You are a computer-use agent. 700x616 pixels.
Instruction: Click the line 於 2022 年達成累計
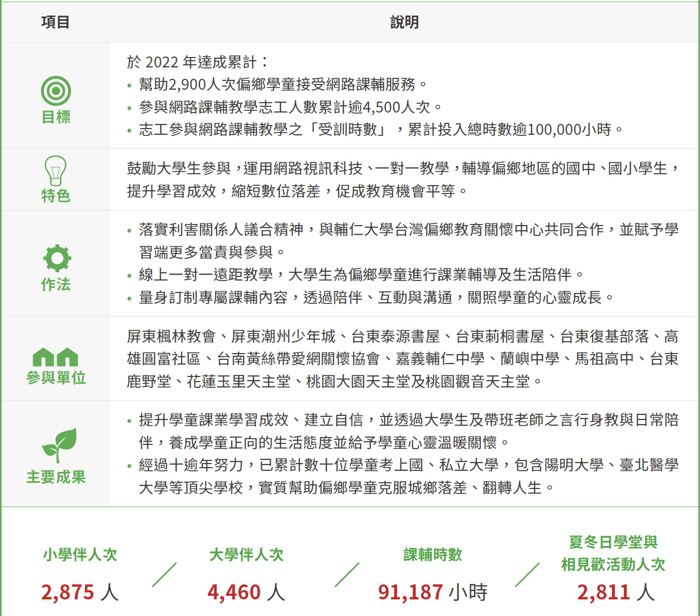198,62
